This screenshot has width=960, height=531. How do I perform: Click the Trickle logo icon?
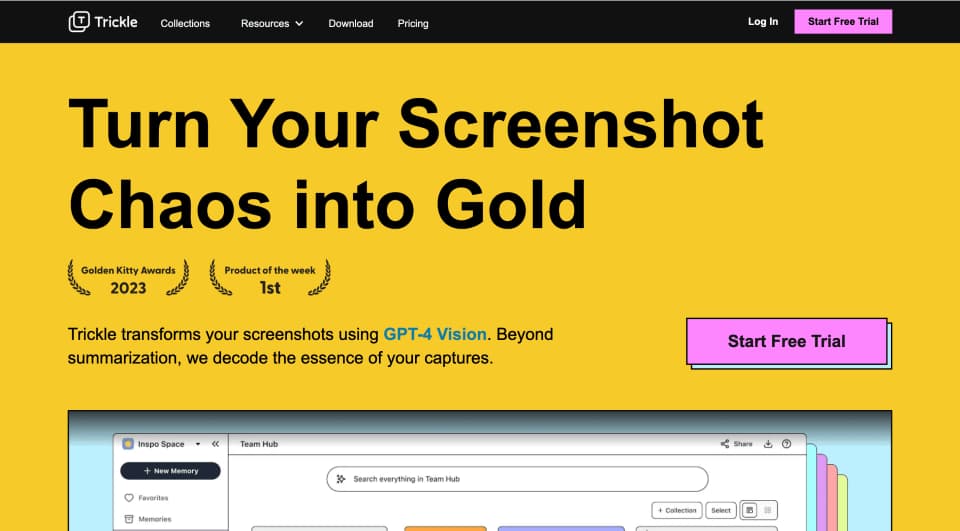(79, 22)
